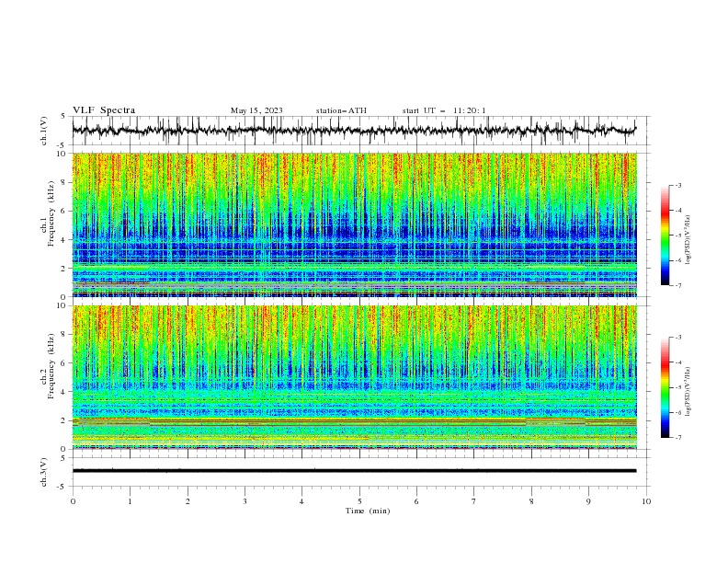
Task: Click the upper color bar log(PSD) label
Action: [688, 240]
